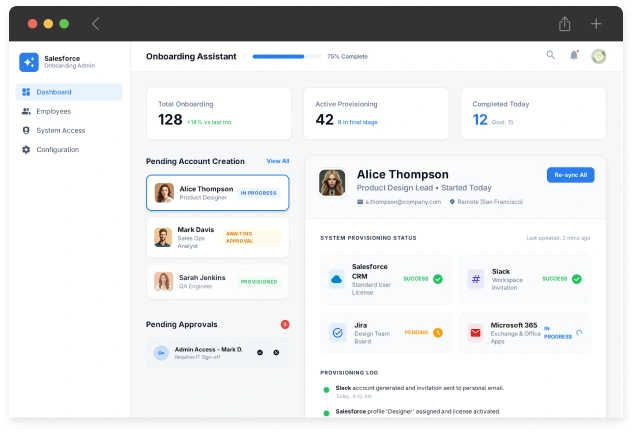Open System Access in the sidebar
This screenshot has width=634, height=432.
(69, 130)
